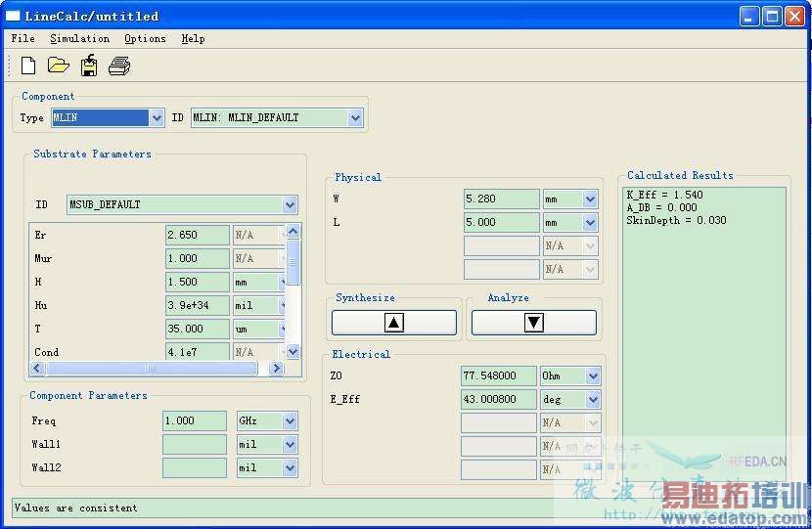Expand the component Type MLIN dropdown
Image resolution: width=812 pixels, height=529 pixels.
tap(157, 118)
